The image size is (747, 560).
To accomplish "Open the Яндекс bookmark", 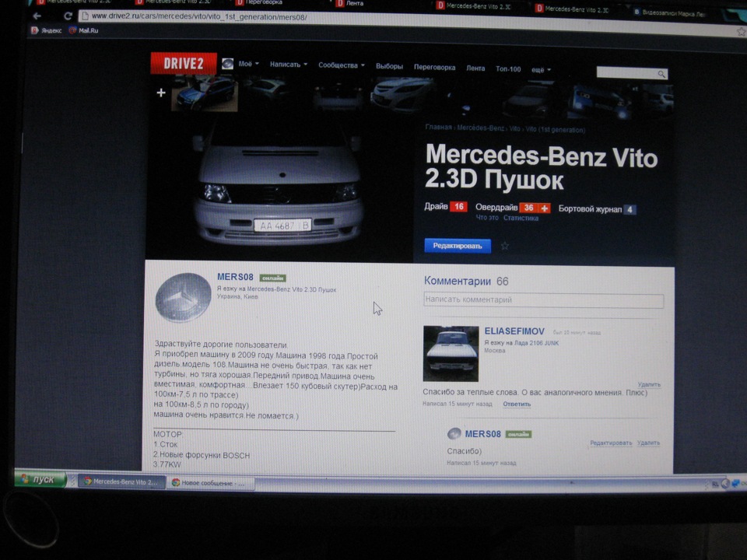I will tap(46, 30).
